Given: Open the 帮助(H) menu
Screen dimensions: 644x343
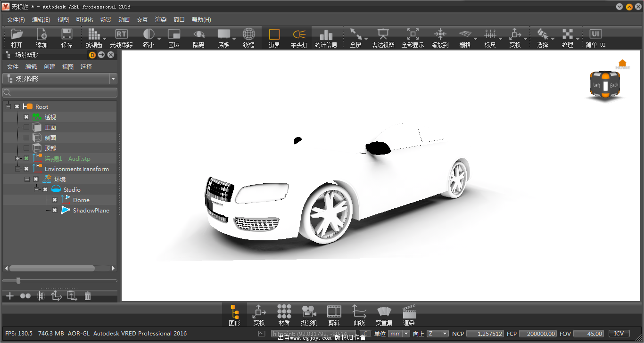Looking at the screenshot, I should pyautogui.click(x=201, y=19).
